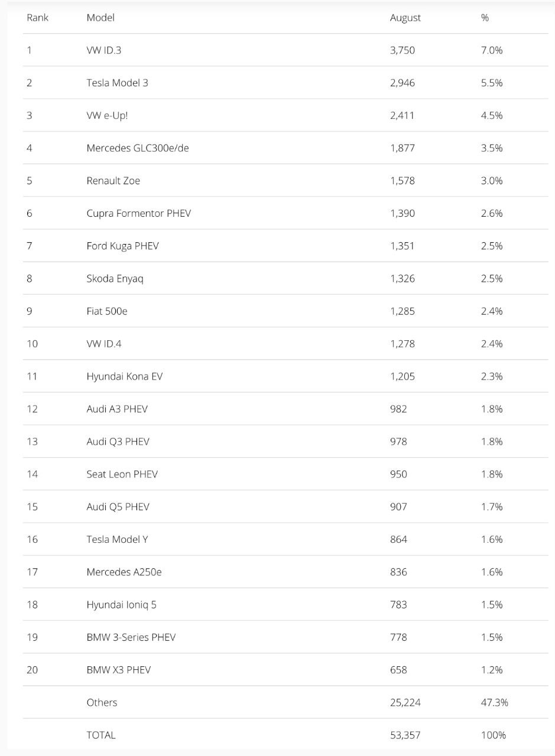Select the Others percentage 47.3%
The image size is (555, 756).
[495, 702]
